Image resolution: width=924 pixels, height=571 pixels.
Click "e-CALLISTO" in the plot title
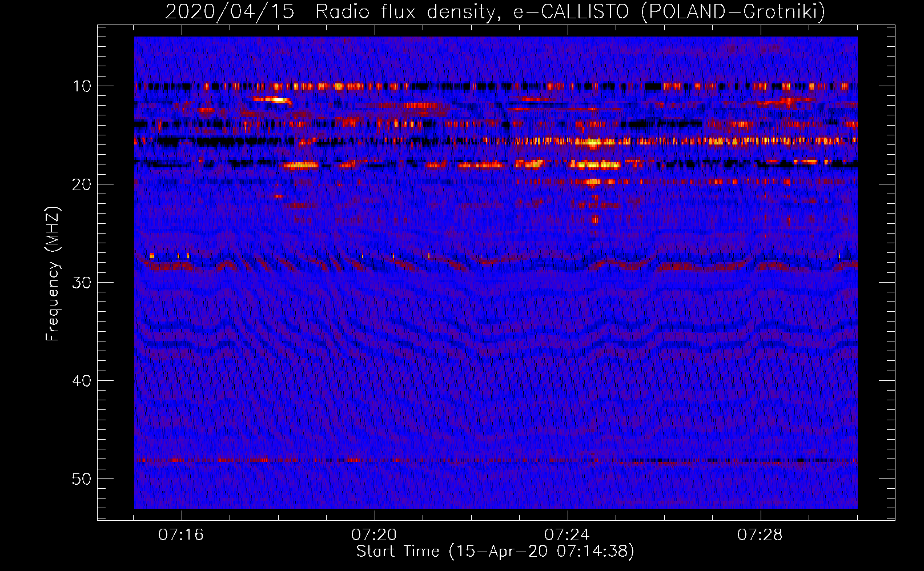(x=571, y=11)
